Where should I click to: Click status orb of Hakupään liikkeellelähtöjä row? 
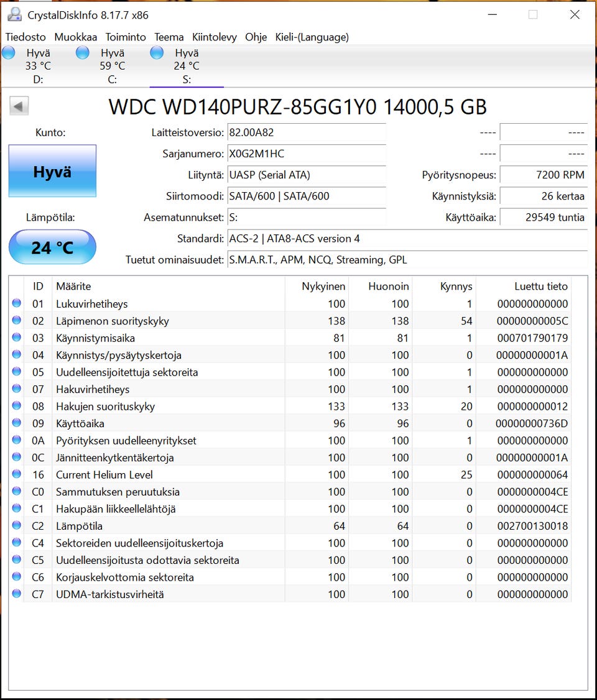coord(17,508)
